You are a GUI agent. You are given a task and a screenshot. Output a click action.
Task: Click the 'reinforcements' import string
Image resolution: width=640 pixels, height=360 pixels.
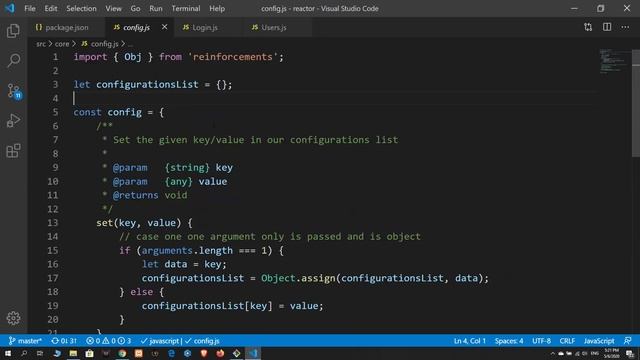click(232, 57)
